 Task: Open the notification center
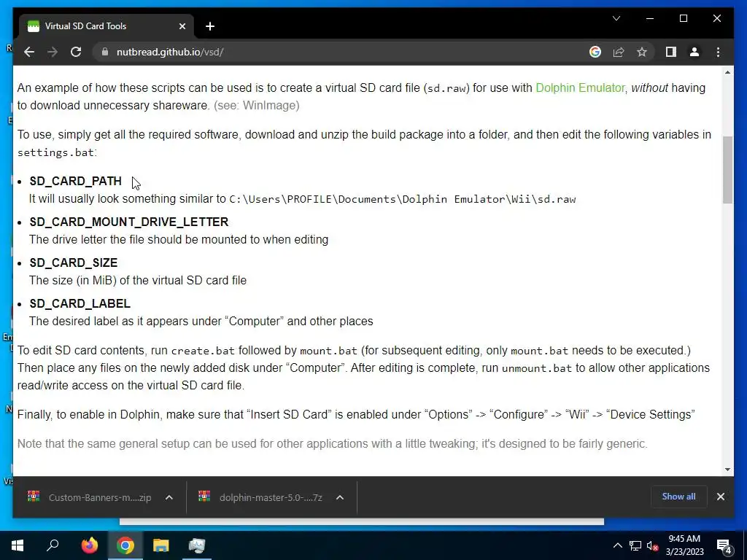724,546
